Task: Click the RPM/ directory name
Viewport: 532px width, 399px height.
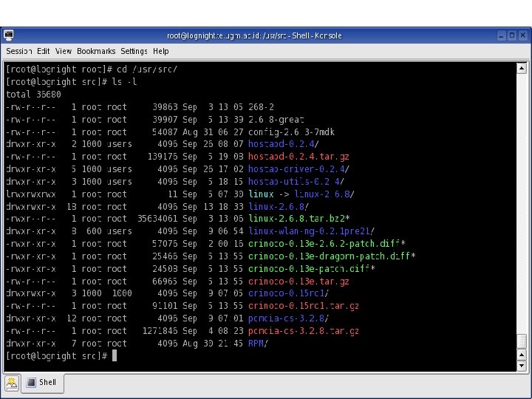Action: [258, 344]
